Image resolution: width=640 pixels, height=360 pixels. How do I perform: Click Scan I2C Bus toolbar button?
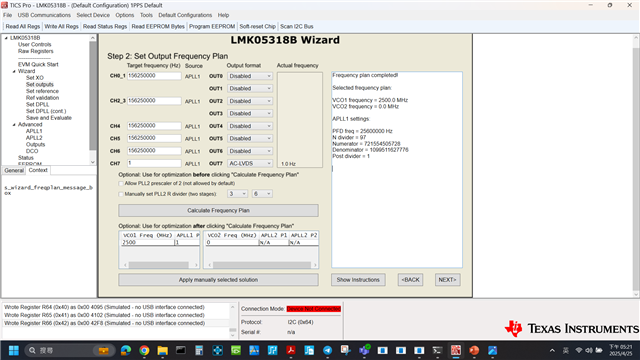click(x=297, y=27)
